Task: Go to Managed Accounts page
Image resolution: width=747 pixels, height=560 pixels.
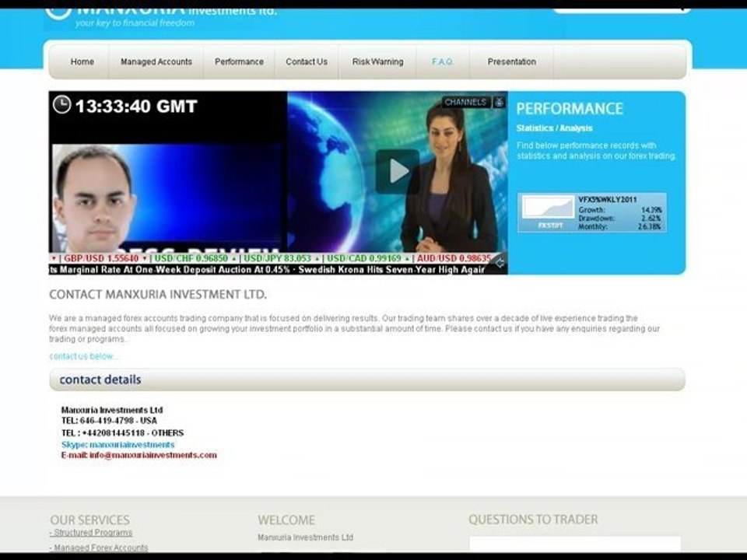Action: 156,62
